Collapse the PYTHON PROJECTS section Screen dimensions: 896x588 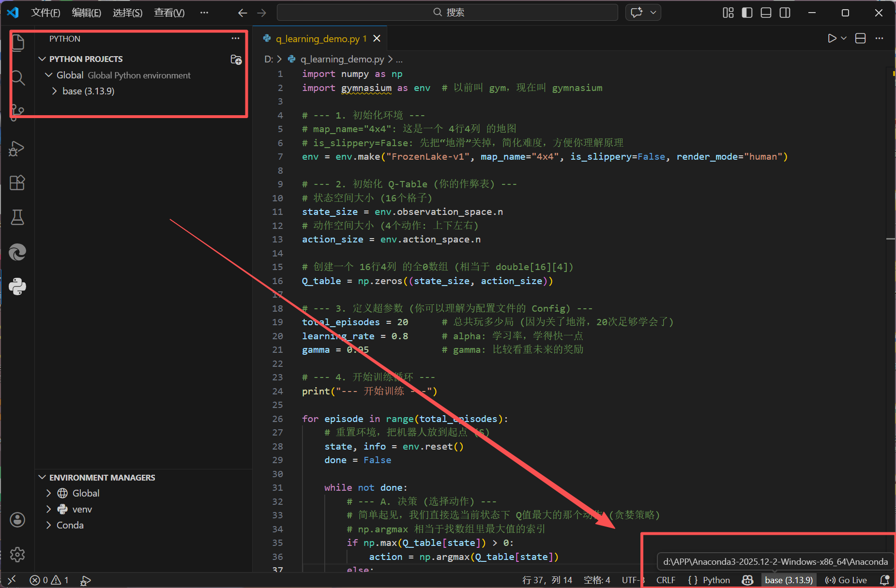click(x=43, y=59)
